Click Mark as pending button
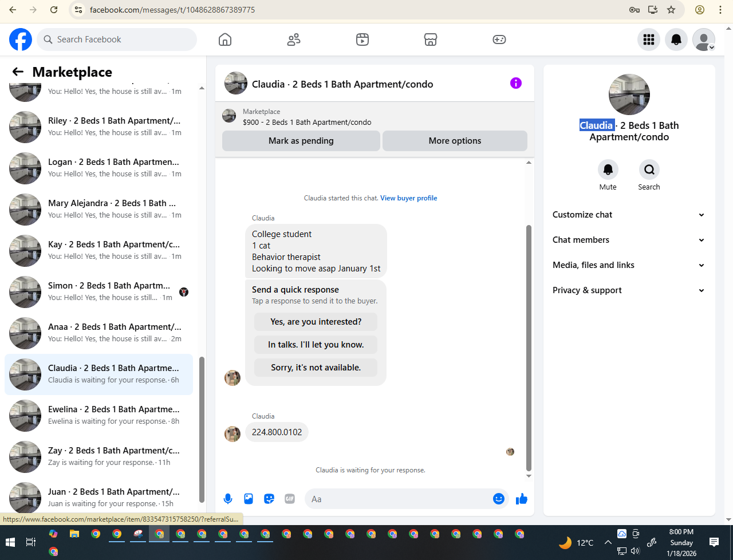733x560 pixels. (301, 141)
